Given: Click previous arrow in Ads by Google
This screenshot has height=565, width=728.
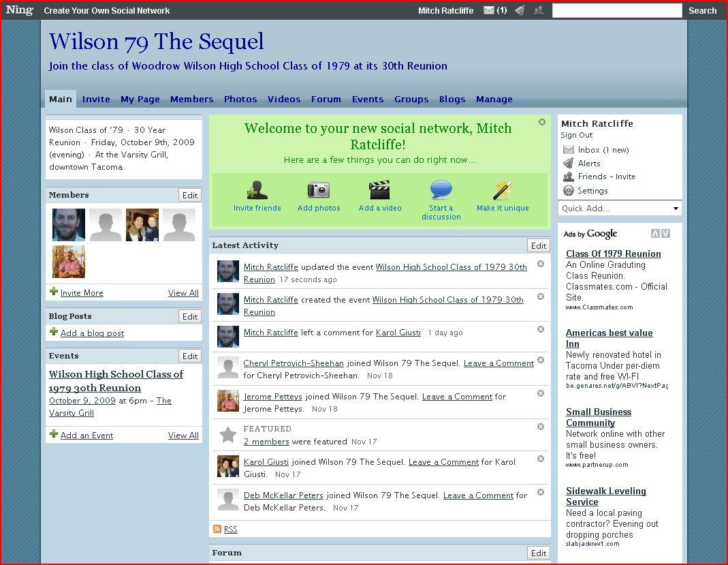Looking at the screenshot, I should (655, 233).
